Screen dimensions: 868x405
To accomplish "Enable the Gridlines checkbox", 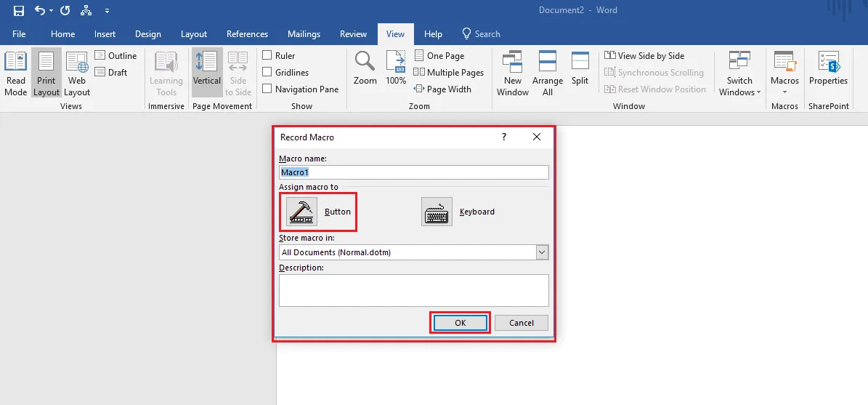I will coord(267,72).
